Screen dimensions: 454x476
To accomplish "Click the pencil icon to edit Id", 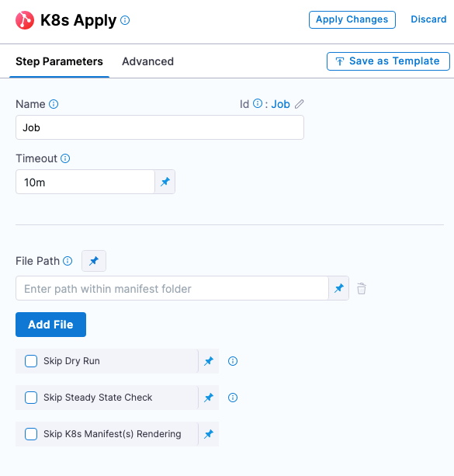I will [x=300, y=104].
